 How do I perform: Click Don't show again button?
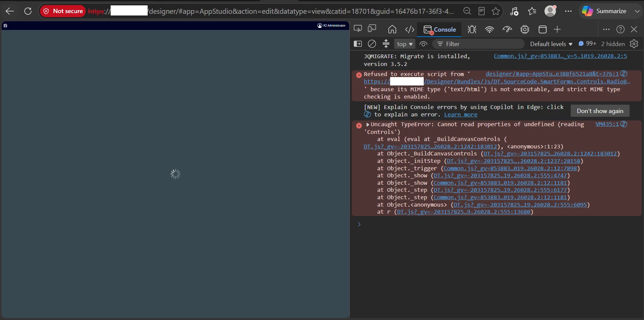click(x=600, y=111)
